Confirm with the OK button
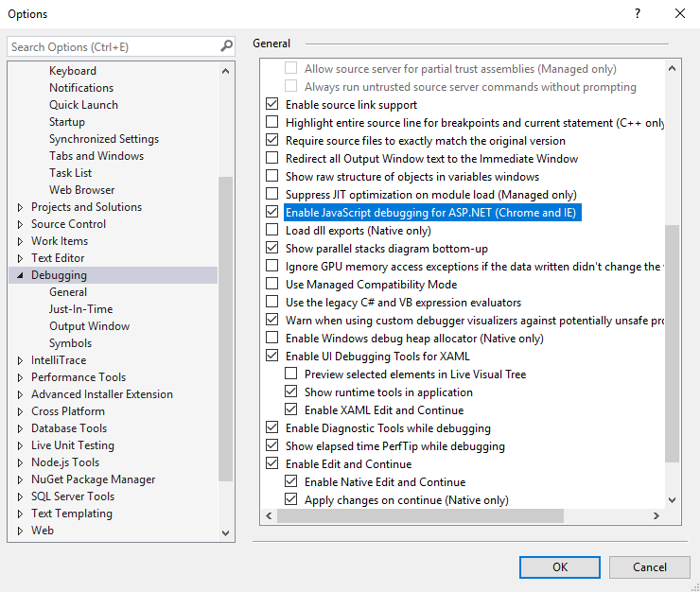The image size is (700, 592). coord(560,567)
